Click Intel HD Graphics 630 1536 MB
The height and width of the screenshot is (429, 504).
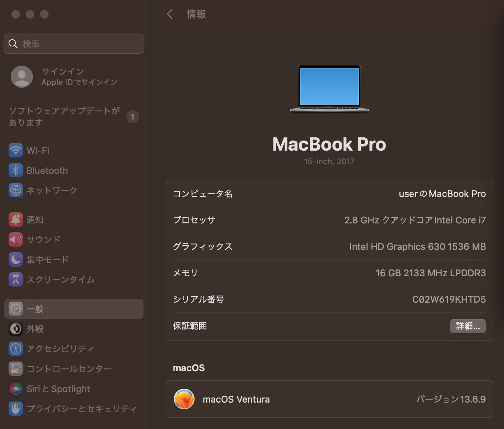pyautogui.click(x=417, y=247)
